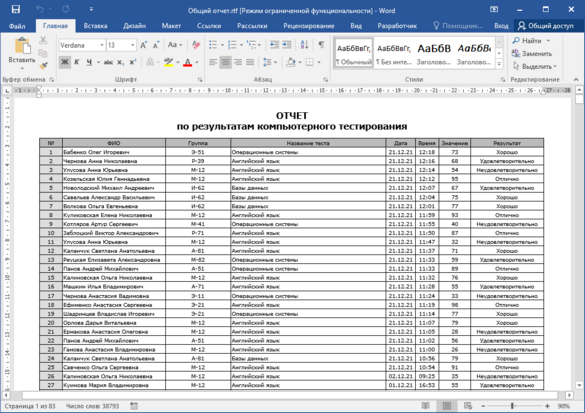Apply bulleted list formatting

213,45
